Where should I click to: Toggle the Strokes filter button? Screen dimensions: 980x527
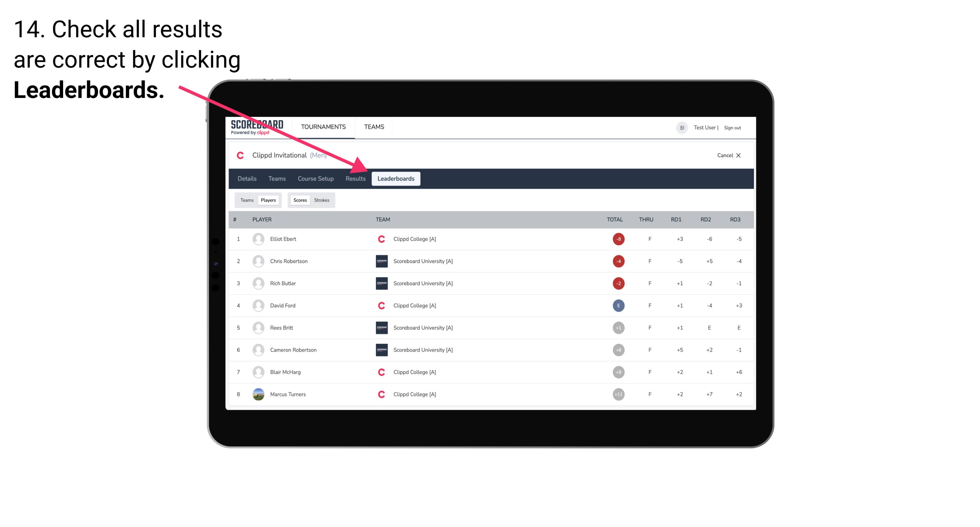(323, 199)
